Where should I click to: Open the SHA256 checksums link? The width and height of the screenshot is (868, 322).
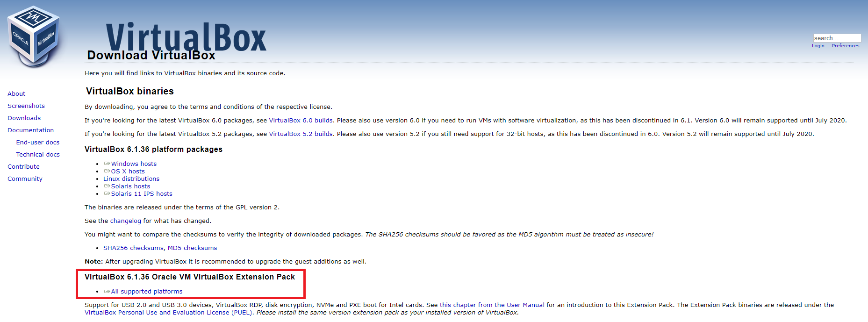pos(134,248)
